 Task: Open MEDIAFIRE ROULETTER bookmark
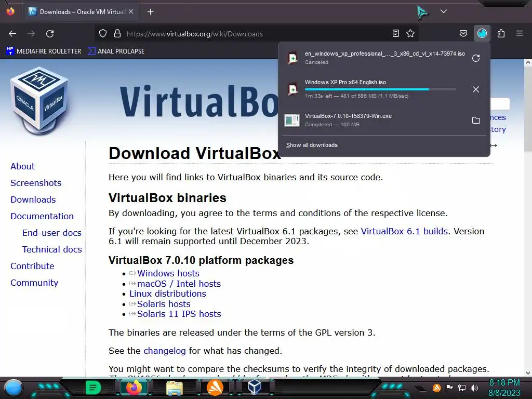pos(44,51)
